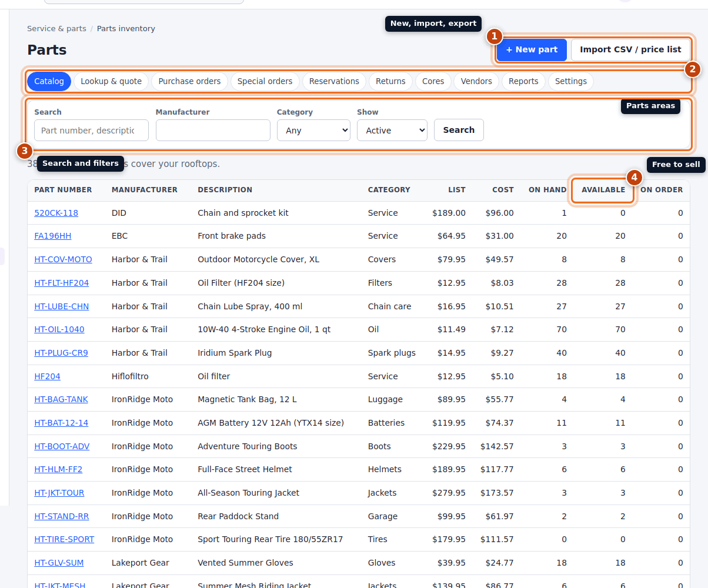
Task: Open part HT-GLV-SUM
Action: [59, 563]
